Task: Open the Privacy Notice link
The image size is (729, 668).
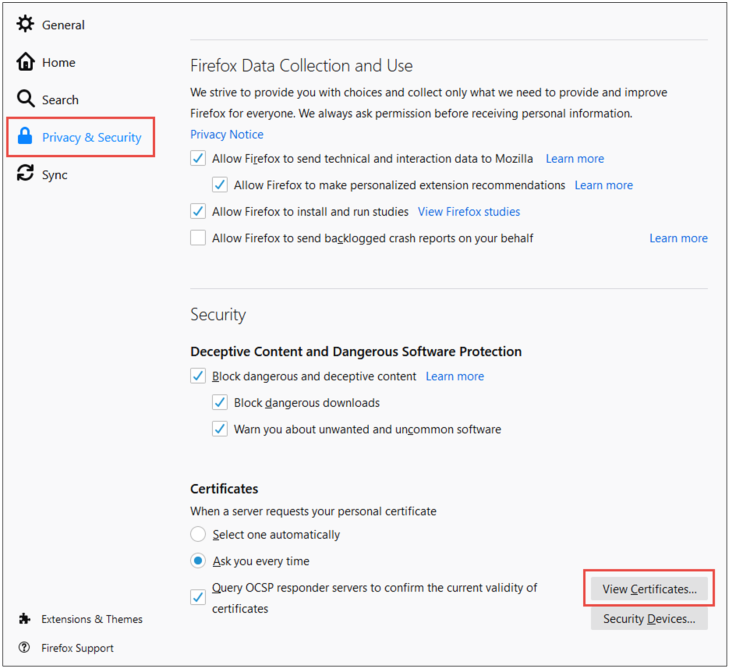Action: coord(227,134)
